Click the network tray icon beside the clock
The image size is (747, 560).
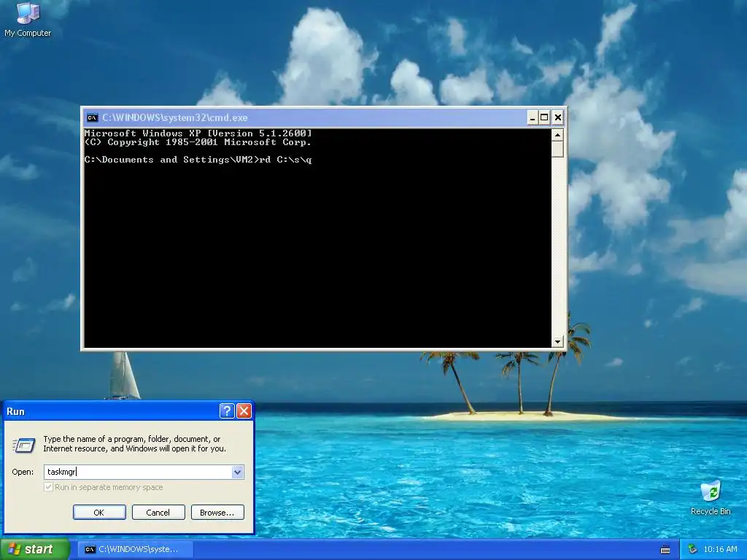pos(692,550)
